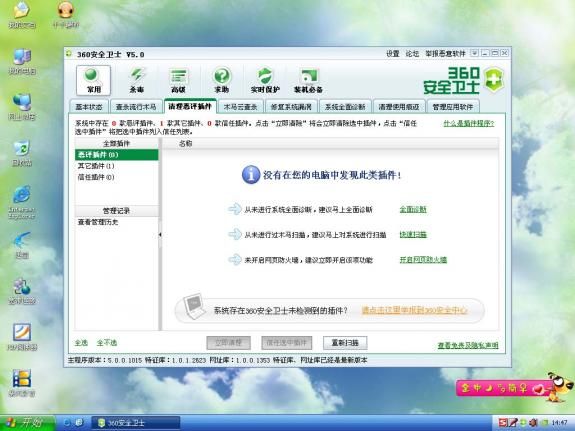Select 其它插件 (1) in plugin list
The width and height of the screenshot is (575, 431).
click(x=117, y=166)
